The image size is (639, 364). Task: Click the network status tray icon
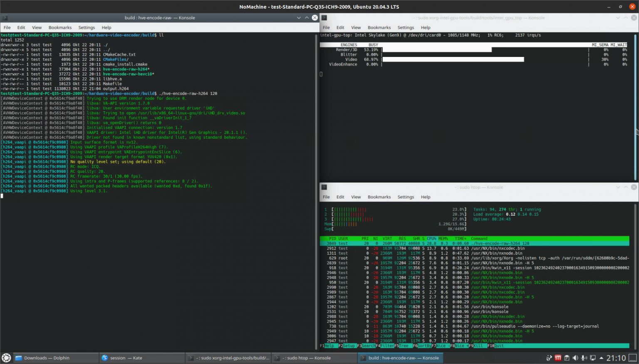click(x=549, y=358)
